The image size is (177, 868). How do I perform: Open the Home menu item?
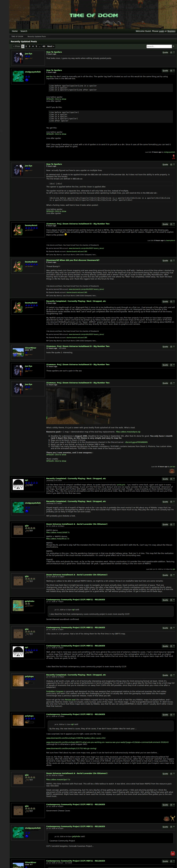(x=15, y=31)
